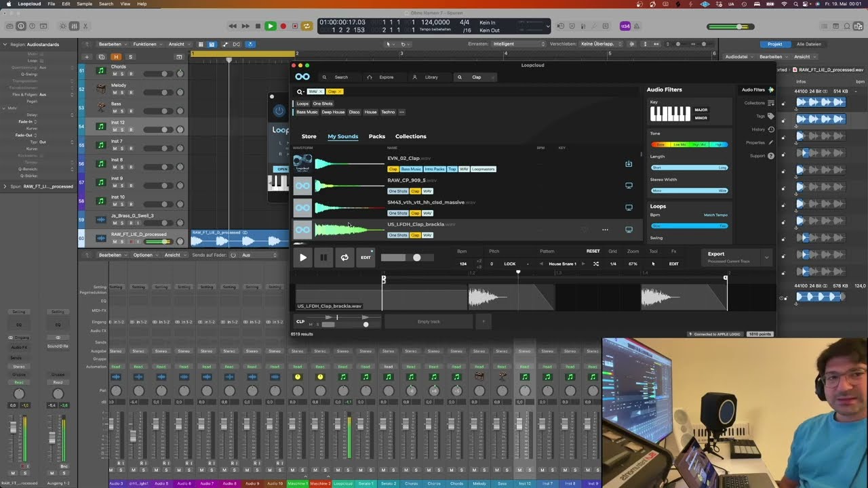The height and width of the screenshot is (488, 868).
Task: Select the One Shots filter tag
Action: pyautogui.click(x=323, y=104)
